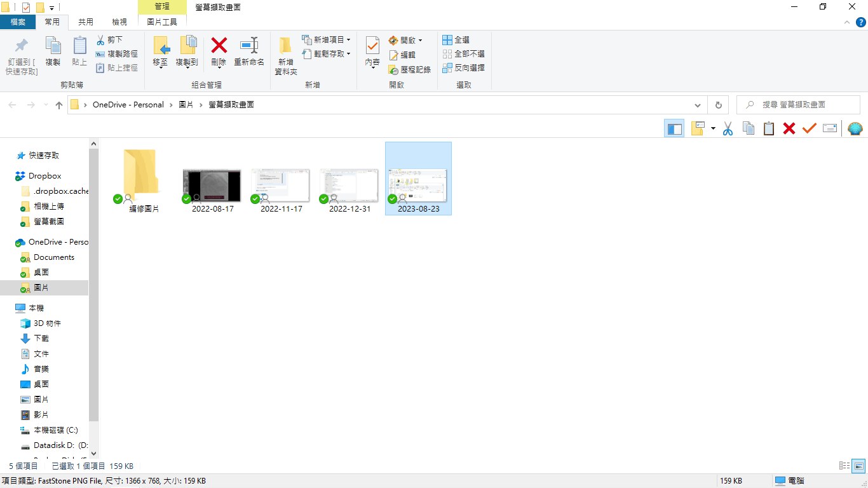Collapse the ribbon with chevron

click(x=846, y=22)
